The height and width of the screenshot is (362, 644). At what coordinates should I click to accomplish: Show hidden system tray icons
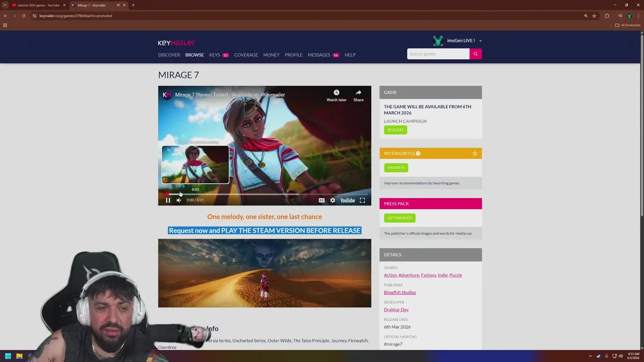tap(590, 356)
